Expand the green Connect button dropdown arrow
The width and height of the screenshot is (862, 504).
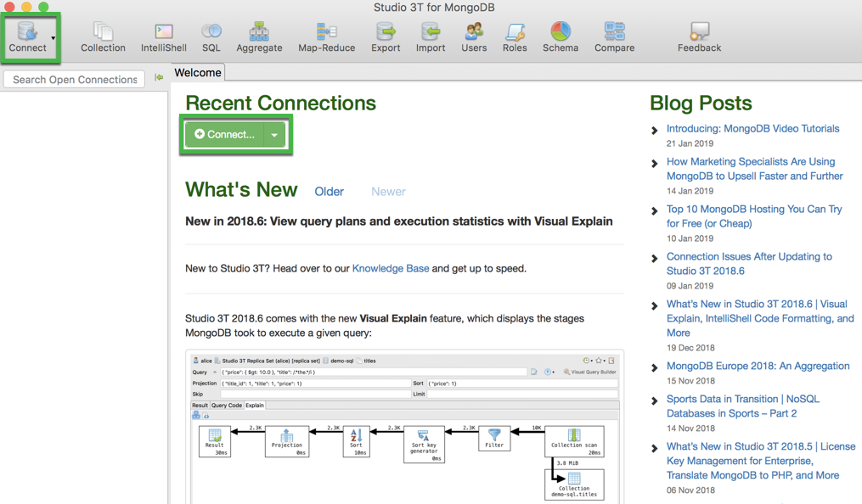coord(274,135)
